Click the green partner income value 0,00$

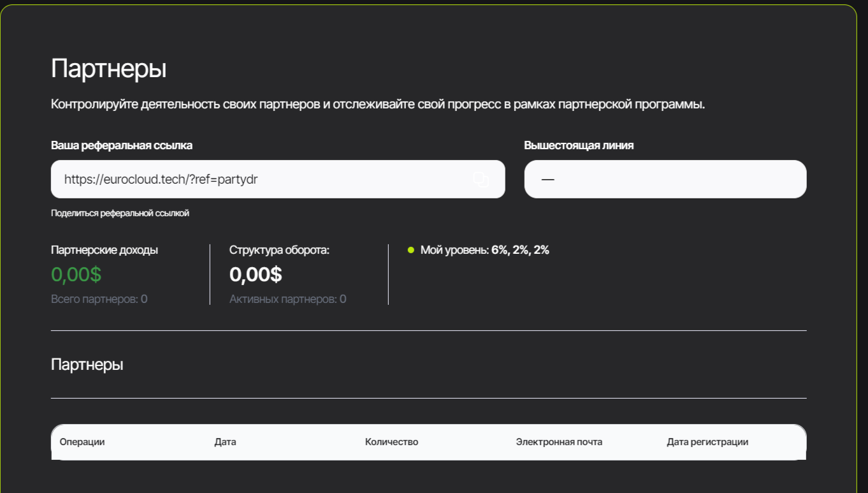76,275
